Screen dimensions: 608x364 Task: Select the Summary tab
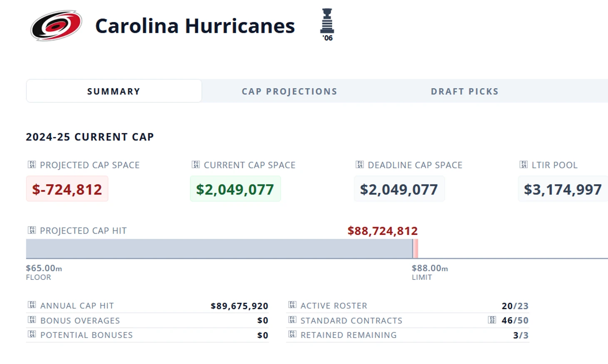(x=114, y=92)
